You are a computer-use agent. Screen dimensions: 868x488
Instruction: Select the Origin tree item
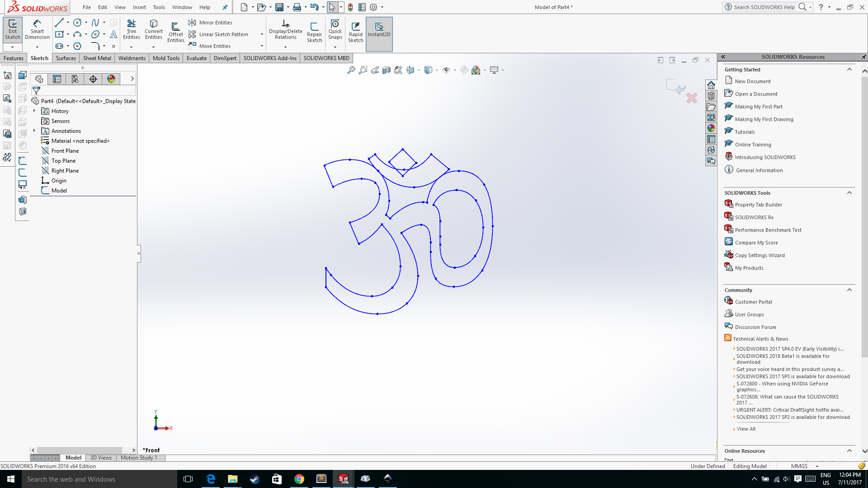(x=59, y=181)
